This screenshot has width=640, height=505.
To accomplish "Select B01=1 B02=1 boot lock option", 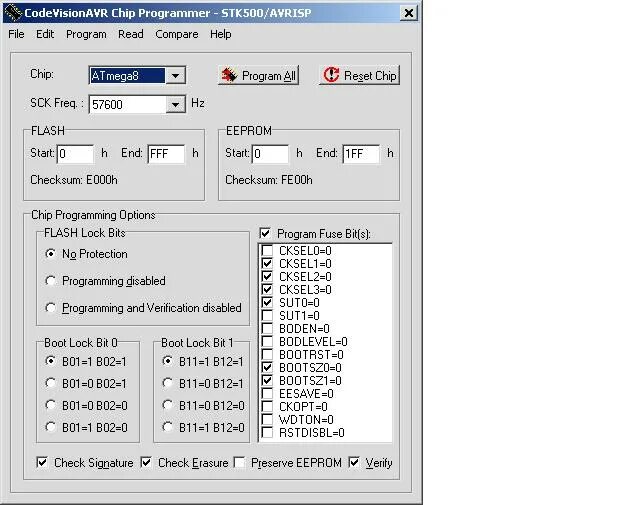I will pos(50,361).
